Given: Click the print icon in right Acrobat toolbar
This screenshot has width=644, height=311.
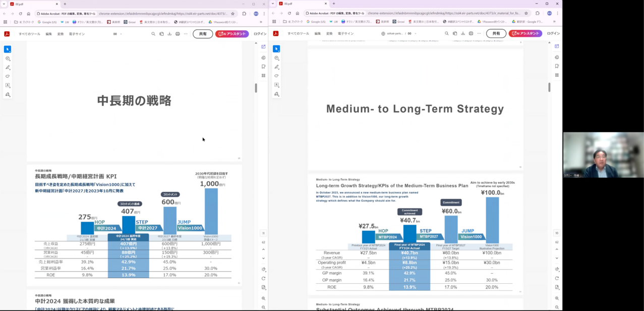Looking at the screenshot, I should pos(471,34).
